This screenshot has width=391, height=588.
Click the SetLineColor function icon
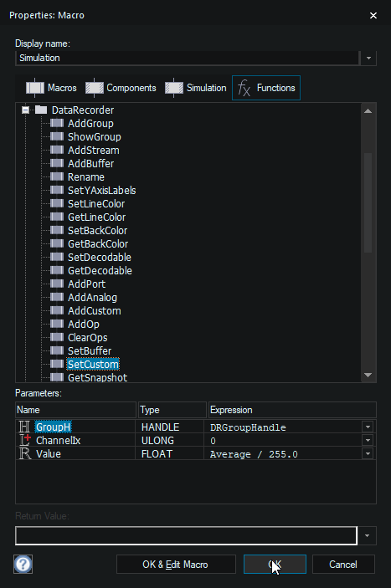57,203
